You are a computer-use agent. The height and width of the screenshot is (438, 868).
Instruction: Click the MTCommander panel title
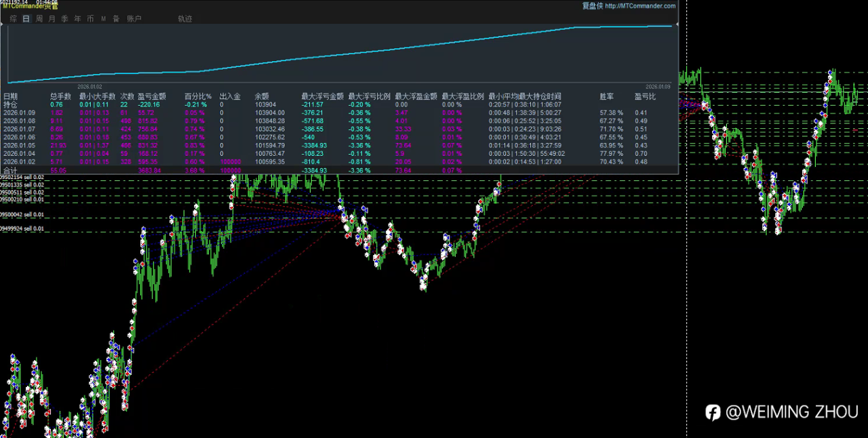tap(30, 7)
